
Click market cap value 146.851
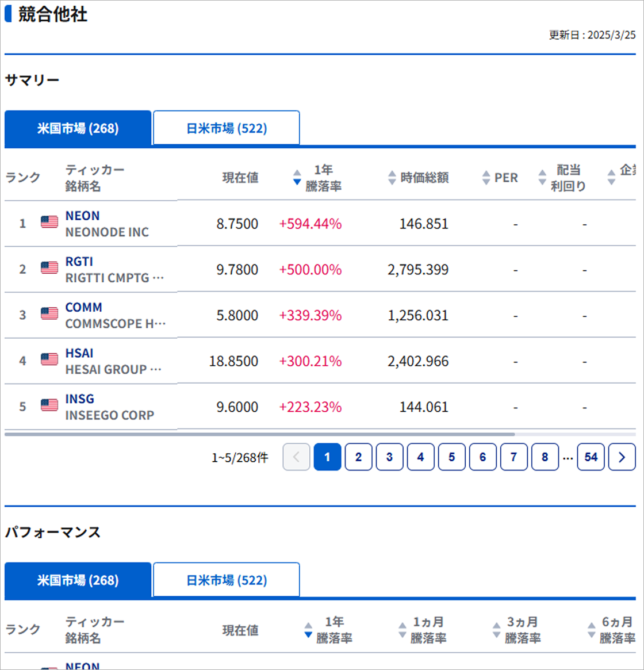click(x=424, y=224)
